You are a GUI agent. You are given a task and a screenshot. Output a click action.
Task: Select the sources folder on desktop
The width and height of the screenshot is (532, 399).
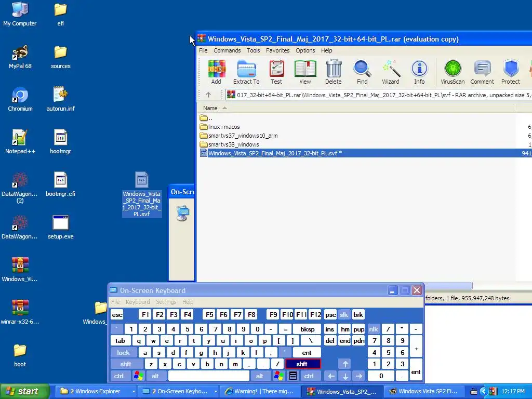pyautogui.click(x=60, y=57)
